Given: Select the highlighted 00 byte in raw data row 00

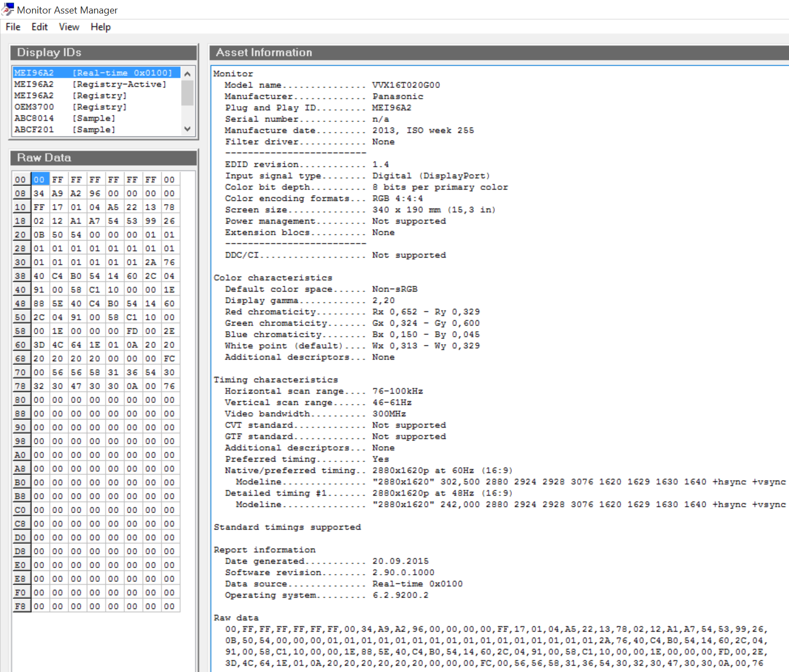Looking at the screenshot, I should [39, 179].
